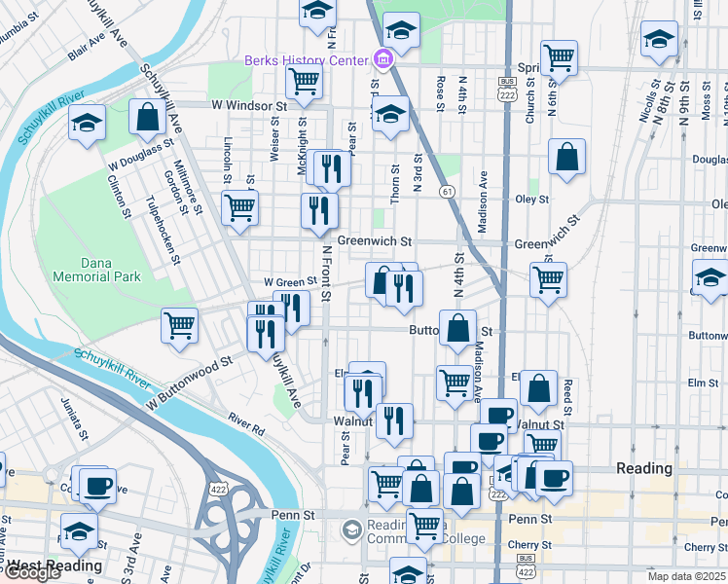Screen dimensions: 728x584
Task: Open the shopping bag marker near Reed St
Action: point(538,387)
